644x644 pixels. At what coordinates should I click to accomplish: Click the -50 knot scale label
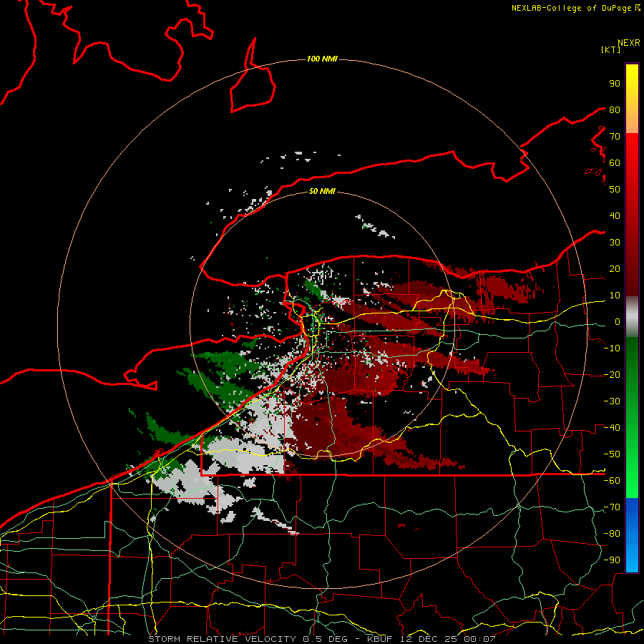[x=612, y=454]
